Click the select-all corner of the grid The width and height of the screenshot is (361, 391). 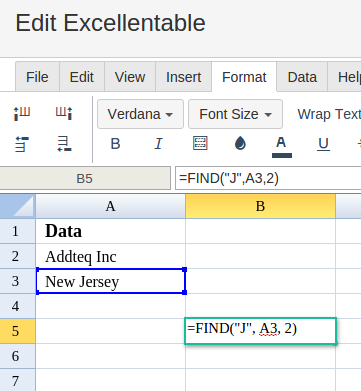(x=18, y=206)
